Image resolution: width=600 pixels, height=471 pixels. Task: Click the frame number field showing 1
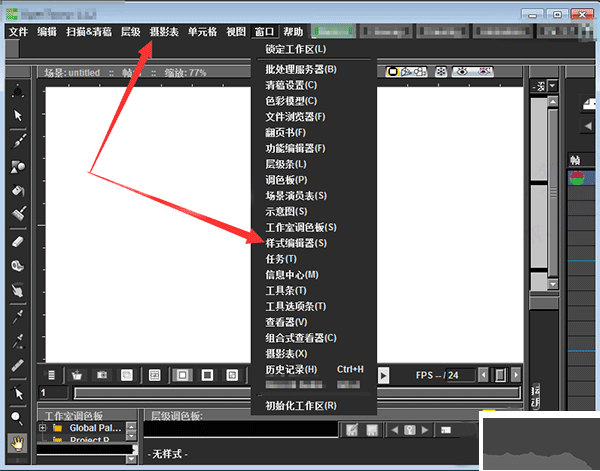(53, 393)
